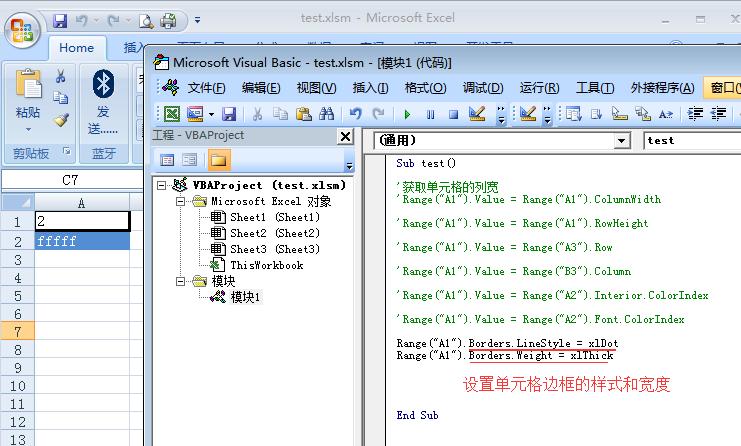This screenshot has height=446, width=741.
Task: Select Sheet1 (Sheet1) in project tree
Action: 275,217
